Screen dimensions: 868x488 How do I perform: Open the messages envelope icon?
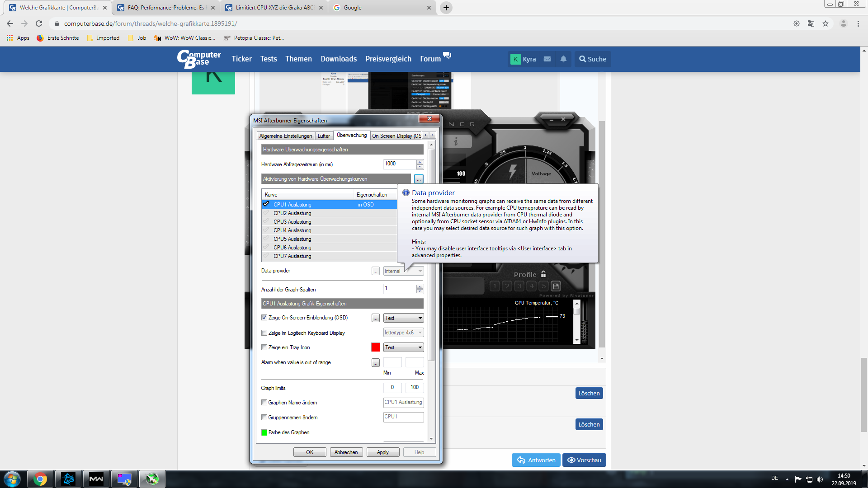[x=547, y=59]
